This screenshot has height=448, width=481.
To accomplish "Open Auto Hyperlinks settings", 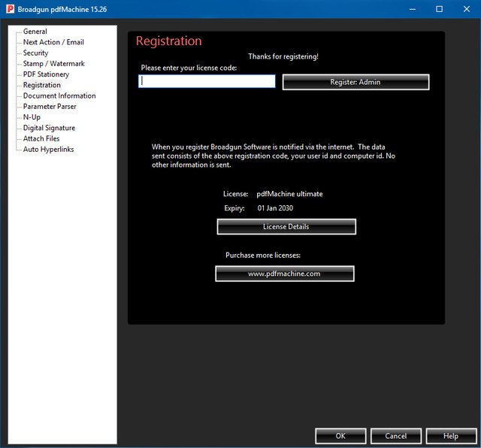I will point(48,149).
